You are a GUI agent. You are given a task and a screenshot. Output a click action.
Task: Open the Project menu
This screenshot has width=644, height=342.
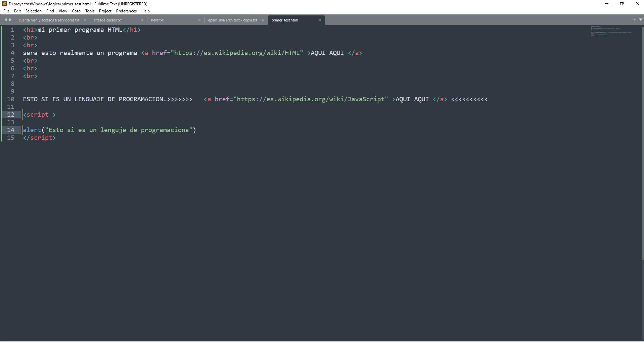[x=105, y=11]
